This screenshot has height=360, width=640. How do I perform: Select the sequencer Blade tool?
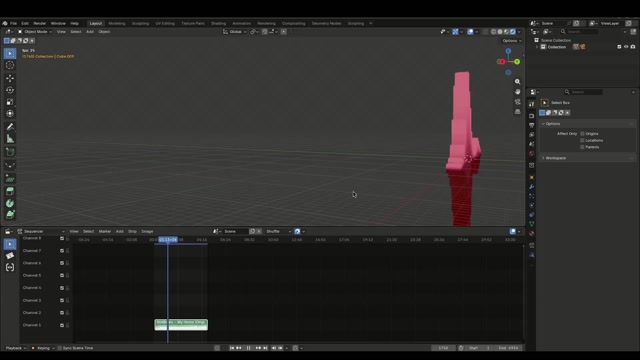pos(10,256)
